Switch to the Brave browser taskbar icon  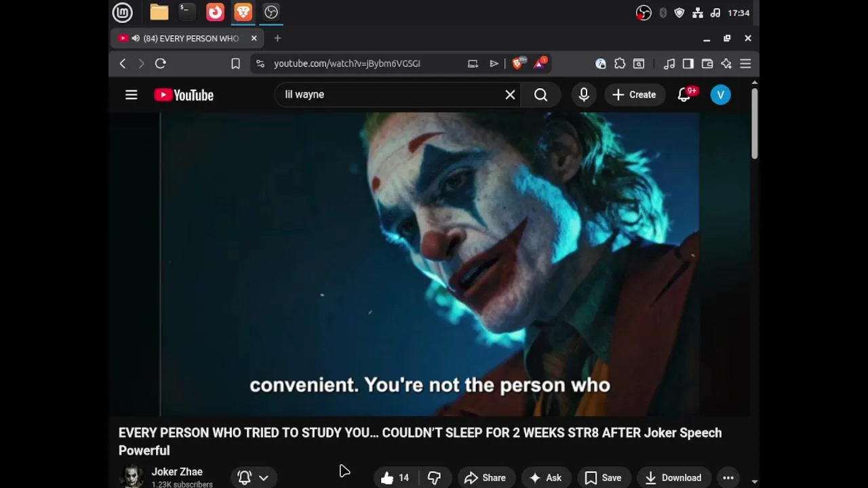point(243,12)
